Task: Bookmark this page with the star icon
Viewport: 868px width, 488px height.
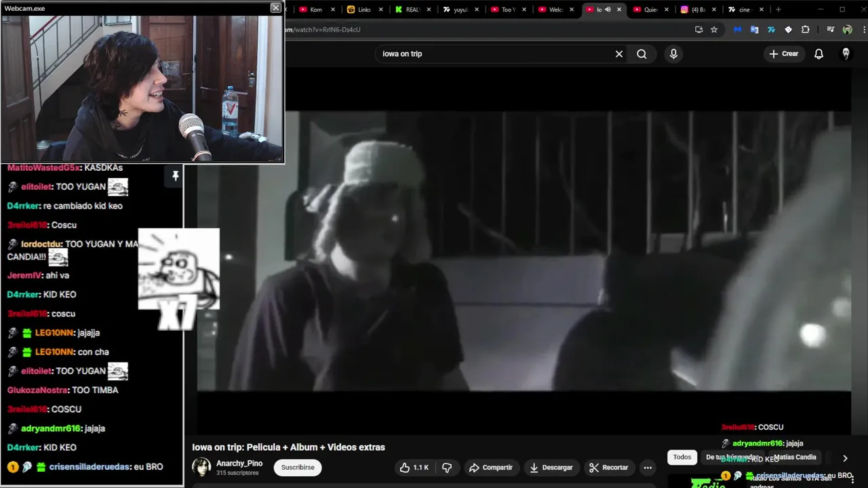Action: (714, 30)
